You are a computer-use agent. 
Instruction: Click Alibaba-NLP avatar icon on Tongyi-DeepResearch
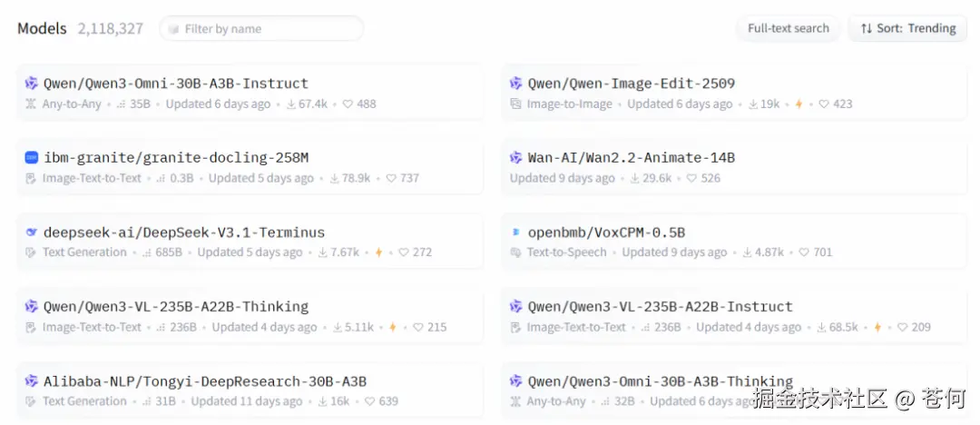[32, 381]
